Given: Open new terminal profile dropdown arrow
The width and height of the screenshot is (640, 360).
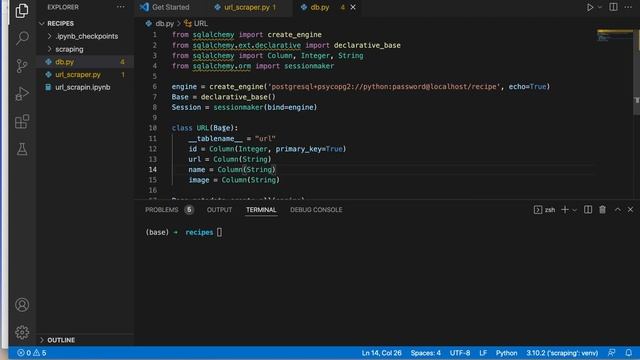Looking at the screenshot, I should 574,210.
